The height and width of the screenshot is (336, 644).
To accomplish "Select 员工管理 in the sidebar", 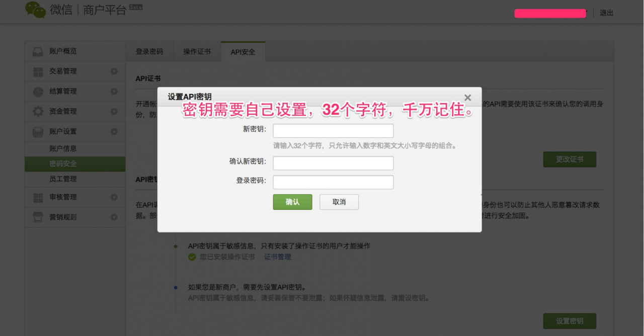I will click(x=63, y=179).
